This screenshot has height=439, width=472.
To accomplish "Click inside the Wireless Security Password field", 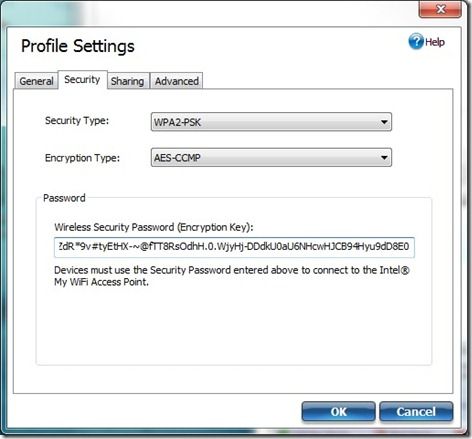I will [x=234, y=247].
